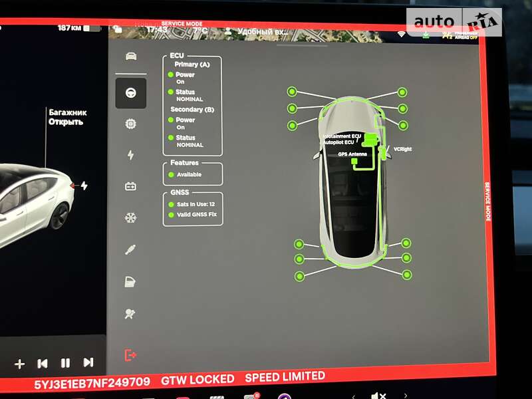Open the driver profile Удобный вх...
Viewport: 532px width, 399px height.
tap(257, 32)
